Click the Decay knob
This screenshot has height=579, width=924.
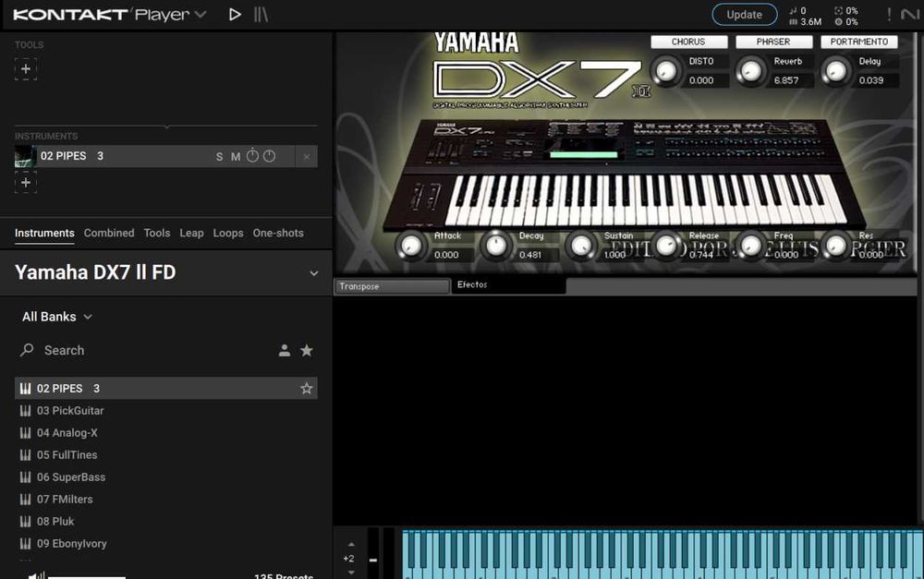[x=496, y=246]
